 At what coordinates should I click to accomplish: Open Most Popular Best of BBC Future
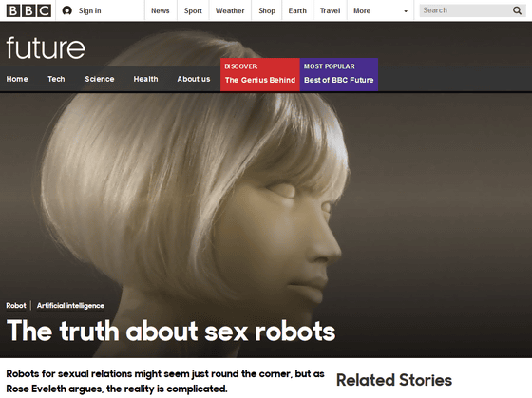pyautogui.click(x=339, y=74)
